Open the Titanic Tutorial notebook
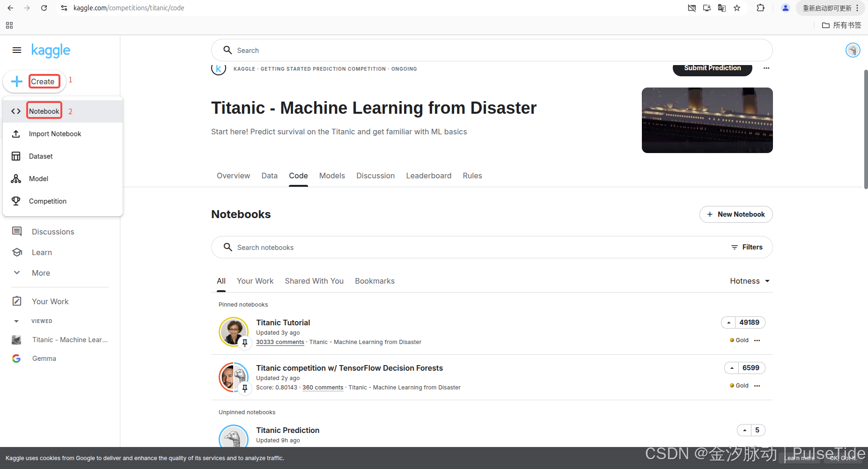868x469 pixels. pos(283,322)
